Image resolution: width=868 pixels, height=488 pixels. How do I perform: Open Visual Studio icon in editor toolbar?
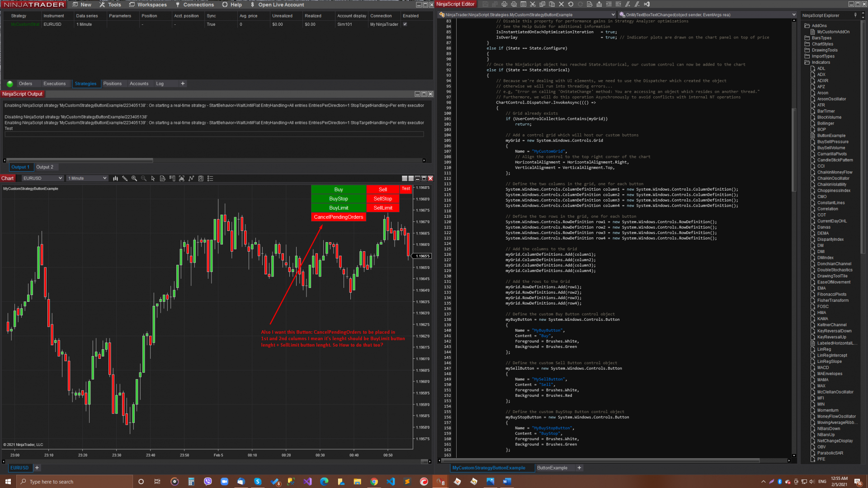coord(647,4)
